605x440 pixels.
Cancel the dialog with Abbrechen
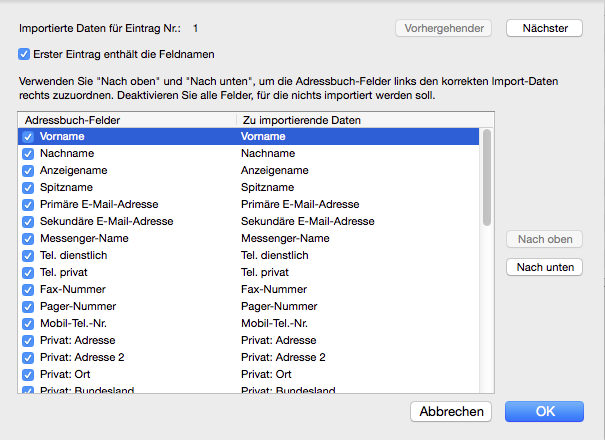(x=452, y=411)
